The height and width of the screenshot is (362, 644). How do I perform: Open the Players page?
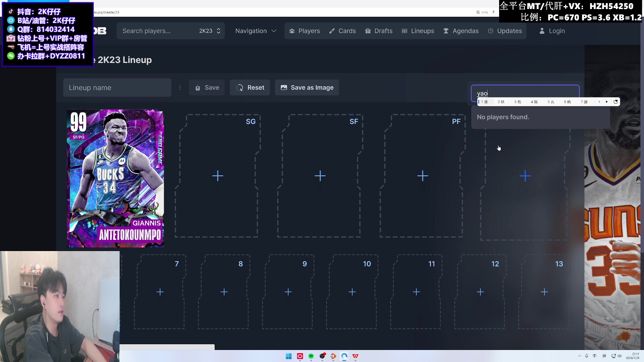click(304, 31)
